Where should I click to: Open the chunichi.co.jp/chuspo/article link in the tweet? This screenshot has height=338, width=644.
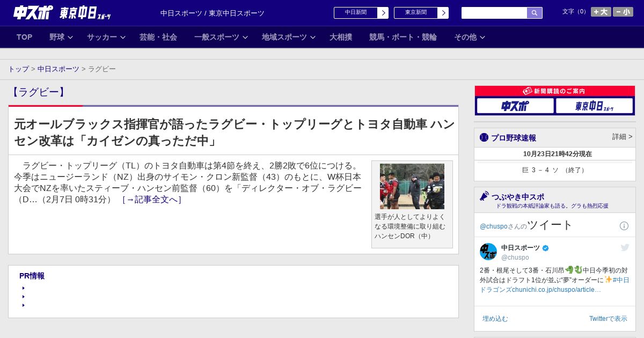pos(557,290)
